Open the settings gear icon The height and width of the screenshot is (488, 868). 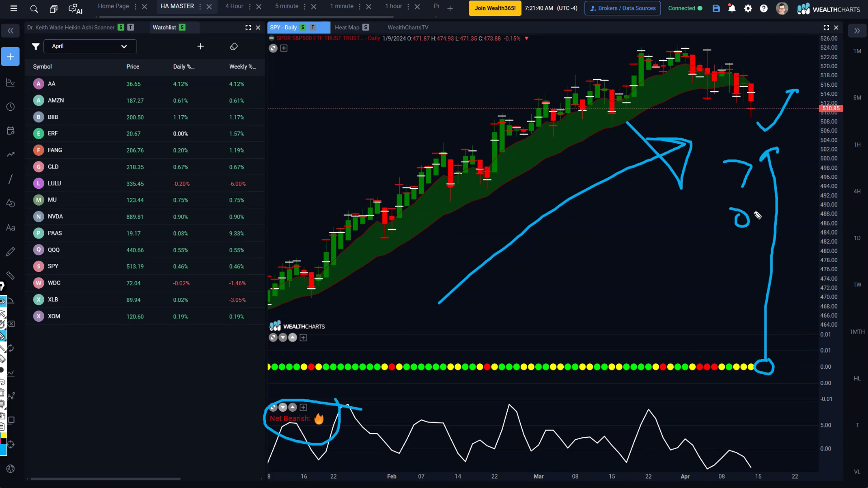coord(748,8)
